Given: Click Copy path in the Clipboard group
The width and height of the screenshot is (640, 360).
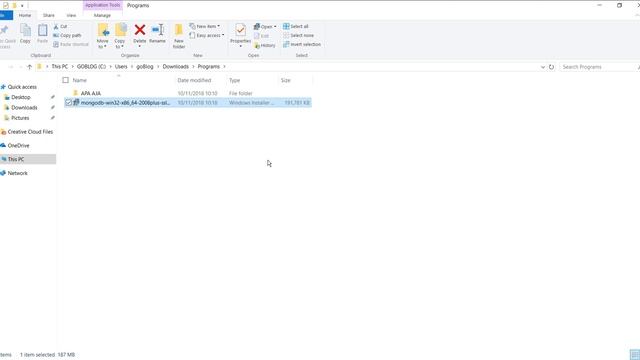Looking at the screenshot, I should 67,36.
